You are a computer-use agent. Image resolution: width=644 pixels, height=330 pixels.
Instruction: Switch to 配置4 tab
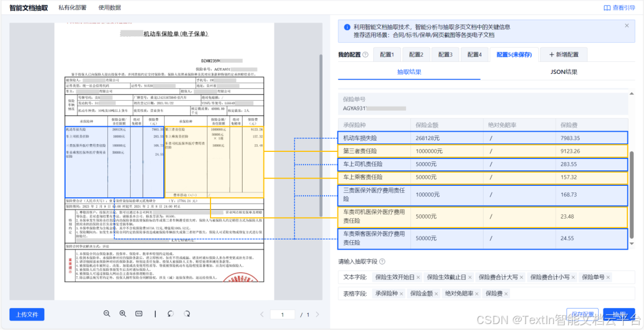pos(475,55)
